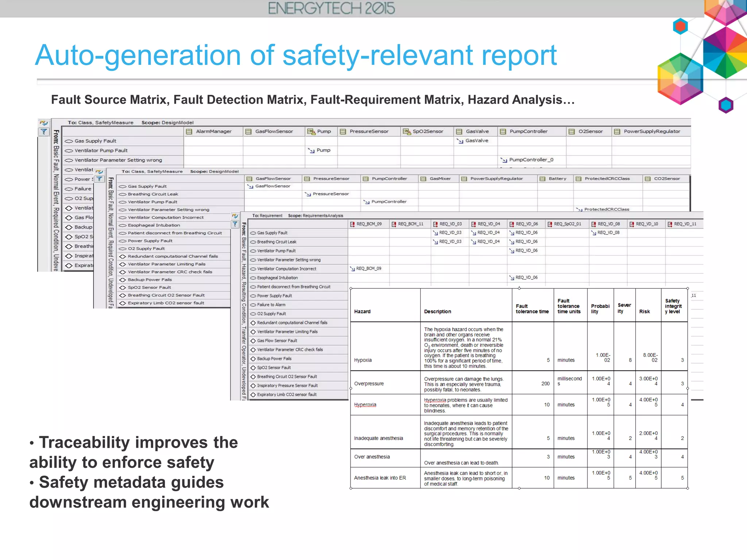The height and width of the screenshot is (560, 747).
Task: Select Gas Supply Fault row in top matrix
Action: pos(123,141)
